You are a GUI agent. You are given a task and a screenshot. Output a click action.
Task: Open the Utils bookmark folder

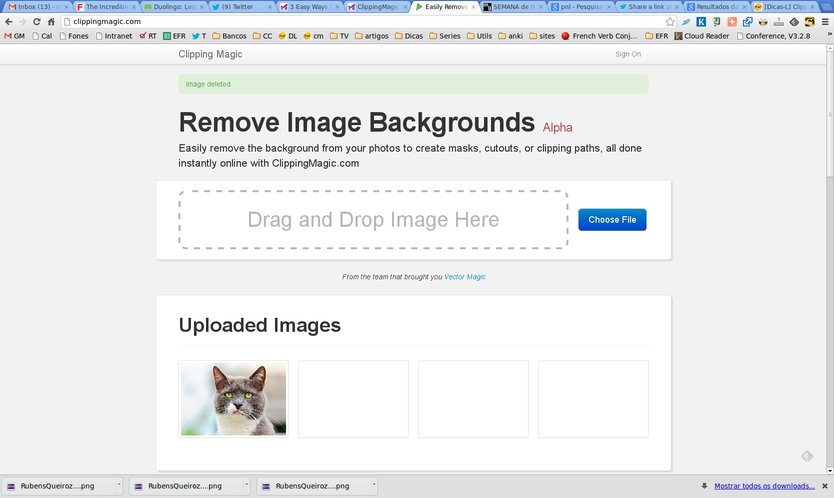coord(479,36)
